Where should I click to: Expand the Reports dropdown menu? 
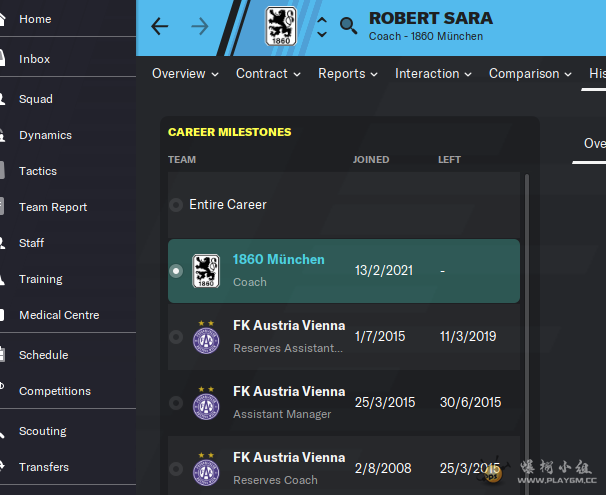pyautogui.click(x=348, y=74)
